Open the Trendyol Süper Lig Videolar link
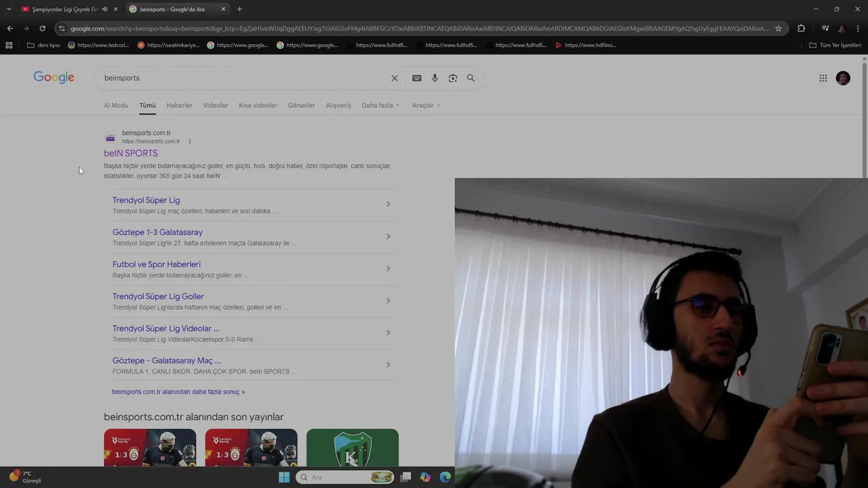The image size is (868, 488). coord(165,329)
